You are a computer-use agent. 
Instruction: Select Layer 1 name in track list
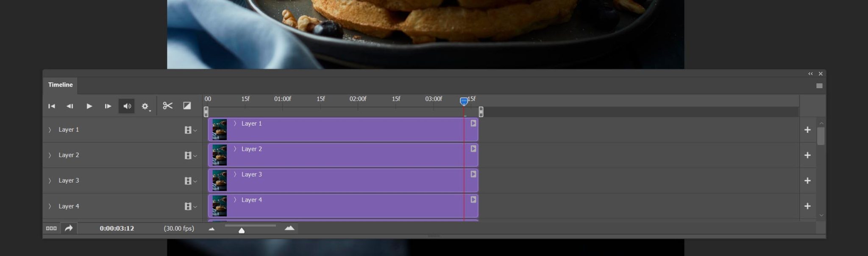69,129
